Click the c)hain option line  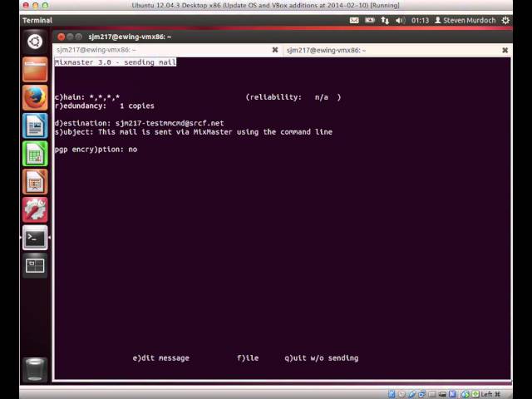[86, 97]
